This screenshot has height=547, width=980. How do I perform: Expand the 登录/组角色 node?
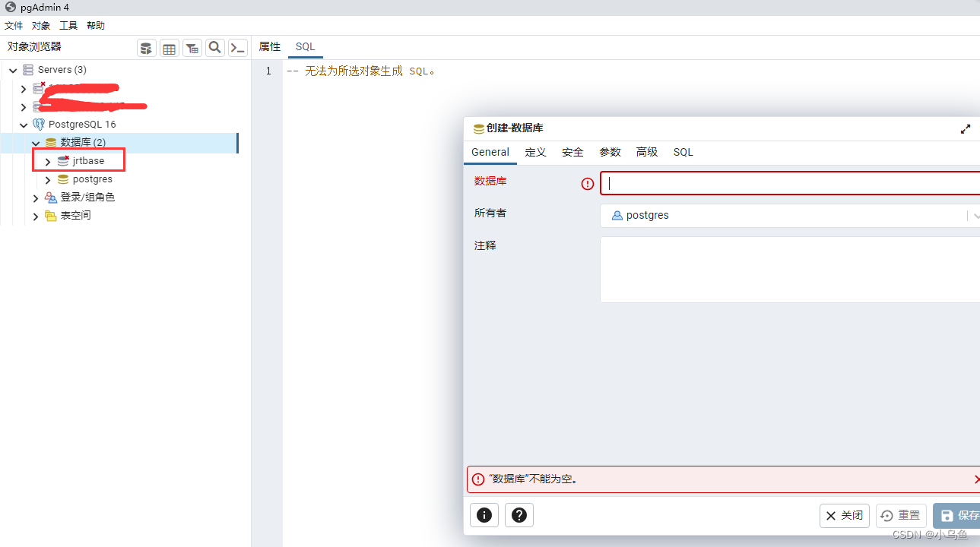(36, 198)
